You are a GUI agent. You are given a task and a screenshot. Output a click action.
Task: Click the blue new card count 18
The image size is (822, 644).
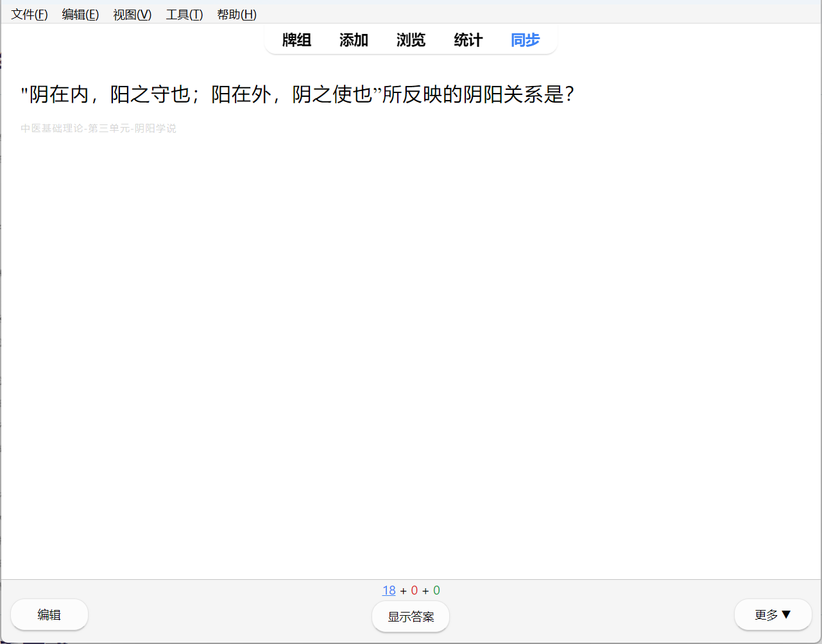coord(389,591)
